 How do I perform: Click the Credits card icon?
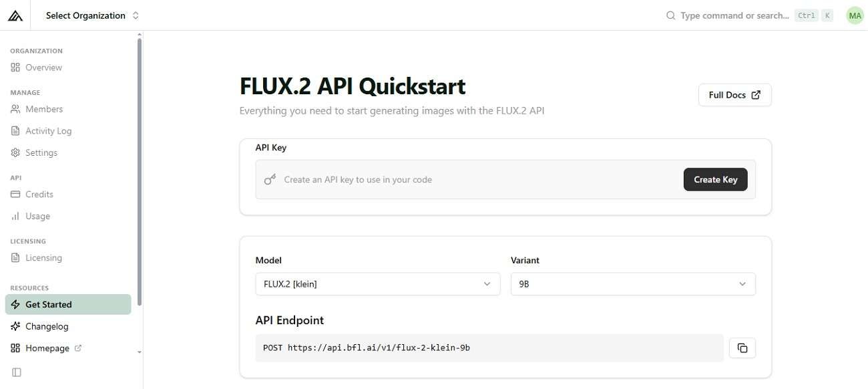point(15,194)
